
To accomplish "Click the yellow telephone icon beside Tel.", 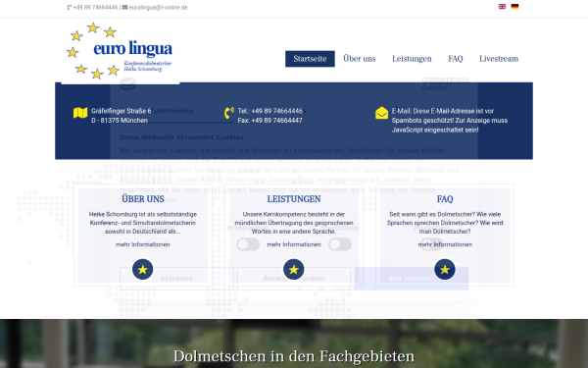I will coord(229,113).
